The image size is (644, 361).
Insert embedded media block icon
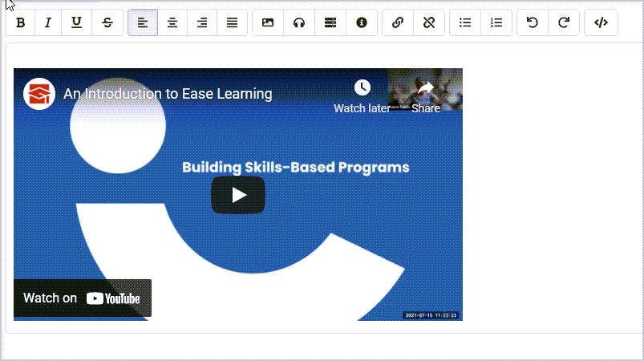(x=330, y=22)
